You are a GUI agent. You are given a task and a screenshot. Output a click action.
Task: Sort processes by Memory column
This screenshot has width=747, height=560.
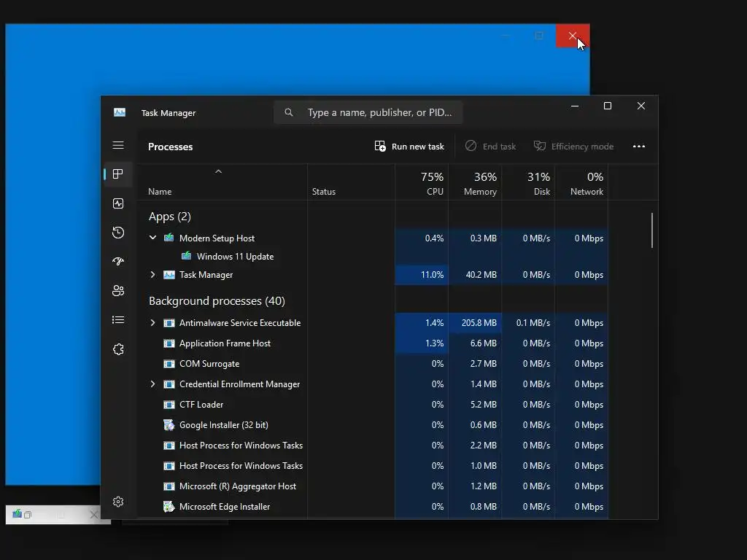click(x=475, y=183)
